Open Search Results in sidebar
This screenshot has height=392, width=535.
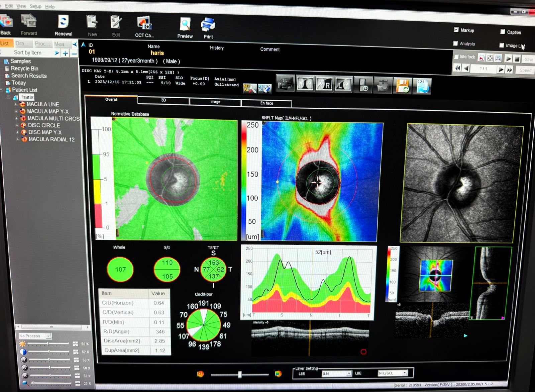tap(29, 76)
